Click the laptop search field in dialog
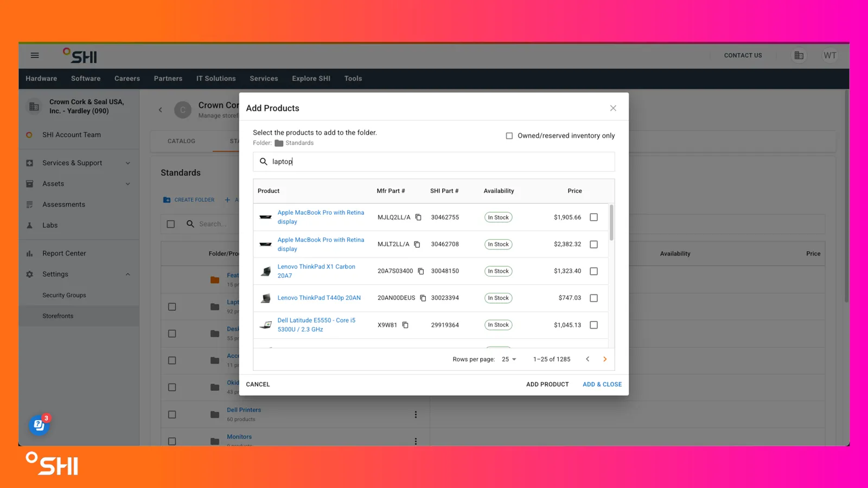 click(434, 162)
